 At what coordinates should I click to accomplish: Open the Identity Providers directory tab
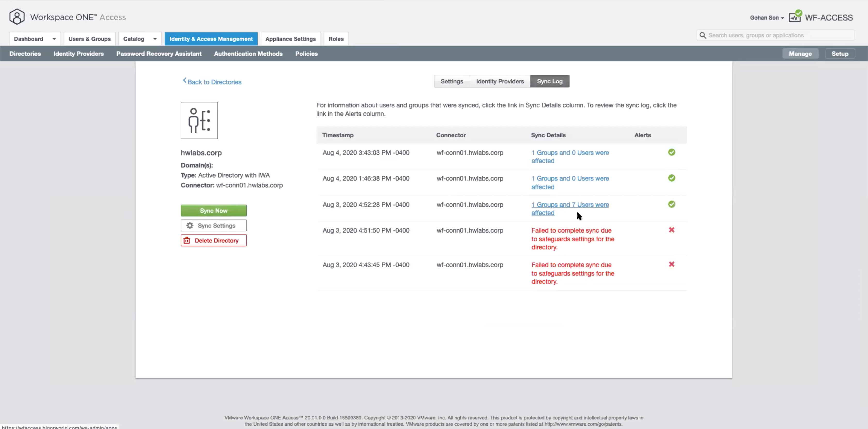point(500,81)
